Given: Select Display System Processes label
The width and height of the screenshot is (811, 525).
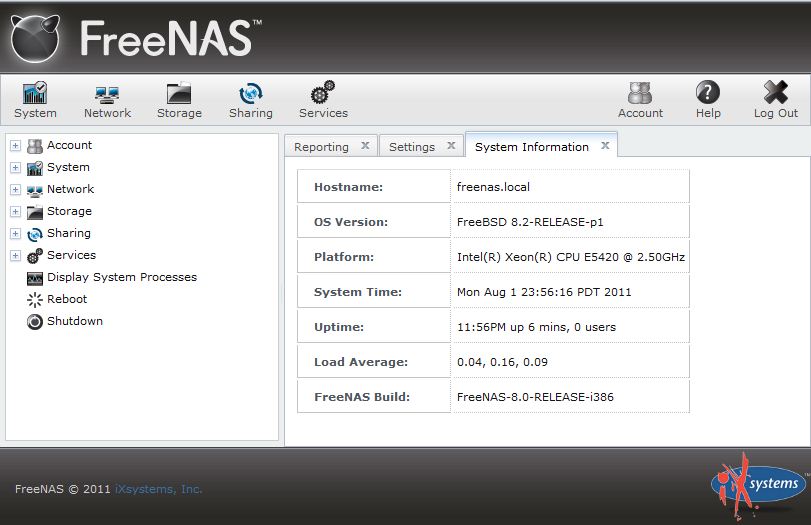Looking at the screenshot, I should [122, 277].
